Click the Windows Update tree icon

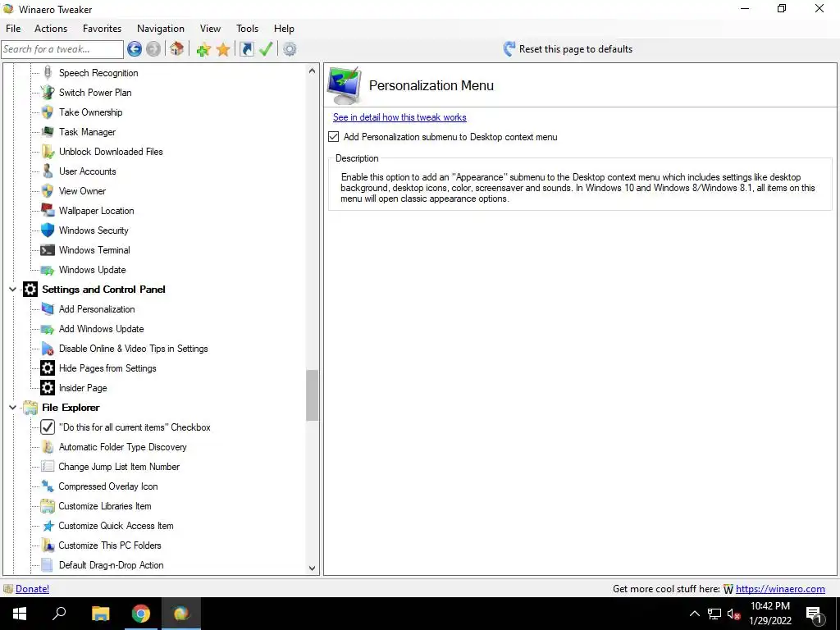click(x=48, y=270)
